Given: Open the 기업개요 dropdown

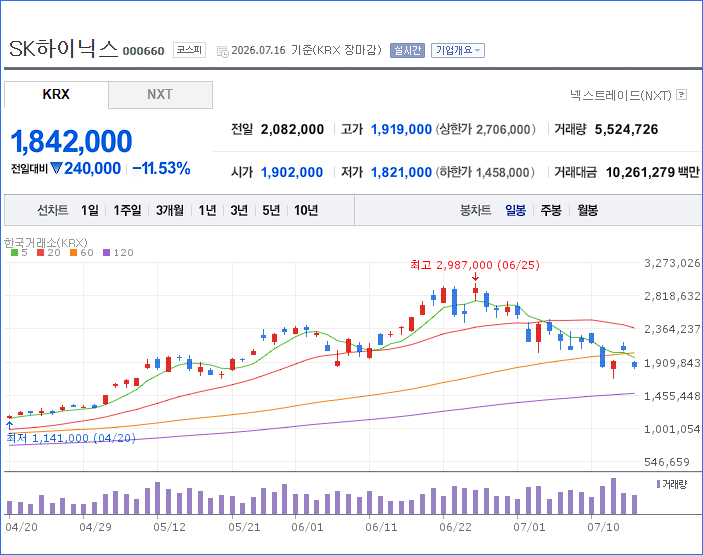Looking at the screenshot, I should tap(458, 50).
